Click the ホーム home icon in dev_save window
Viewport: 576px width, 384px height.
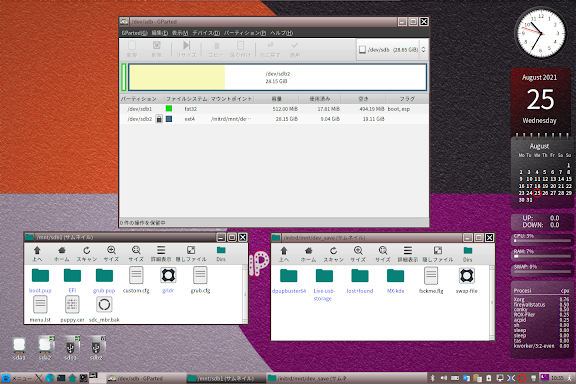309,251
